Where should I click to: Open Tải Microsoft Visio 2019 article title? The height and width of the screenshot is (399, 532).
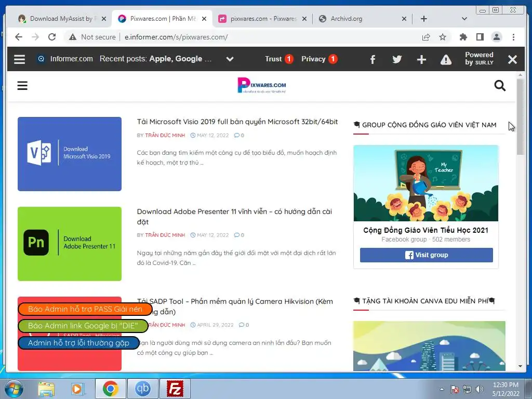click(x=237, y=122)
